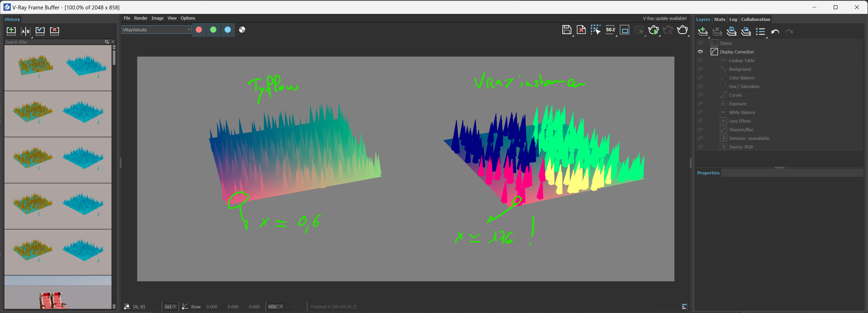Open the Render menu

click(x=141, y=18)
